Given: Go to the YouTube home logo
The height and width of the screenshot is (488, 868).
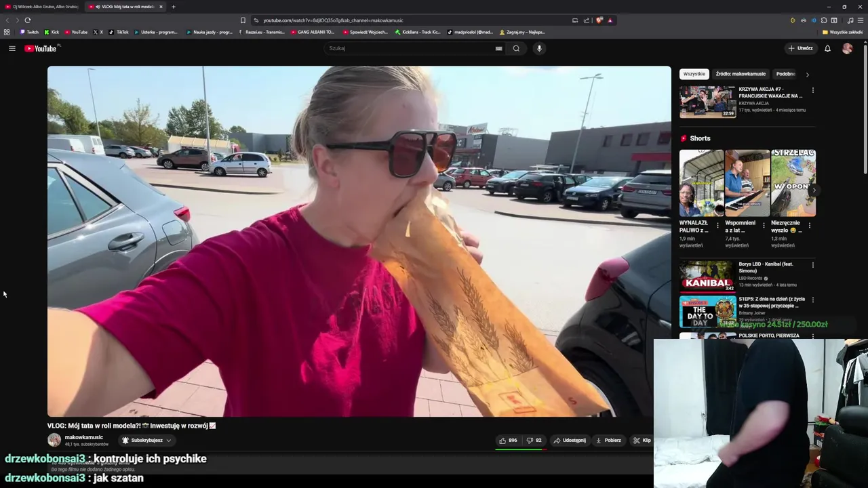Looking at the screenshot, I should click(x=42, y=48).
